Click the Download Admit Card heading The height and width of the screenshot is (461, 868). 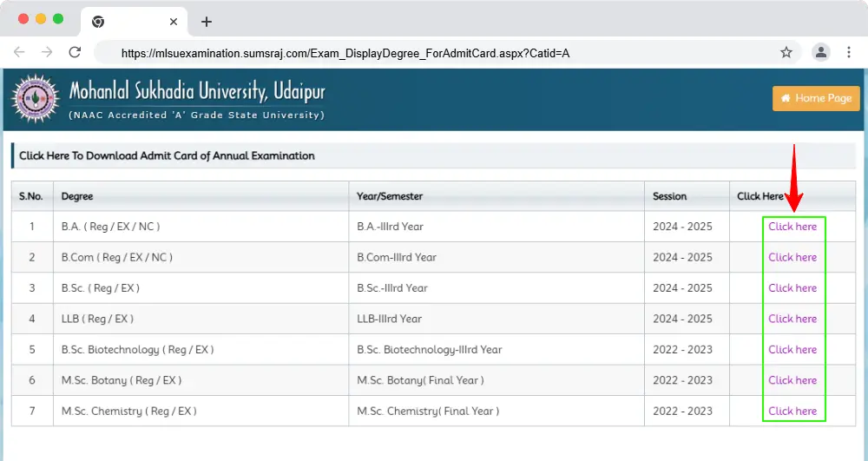click(x=167, y=156)
